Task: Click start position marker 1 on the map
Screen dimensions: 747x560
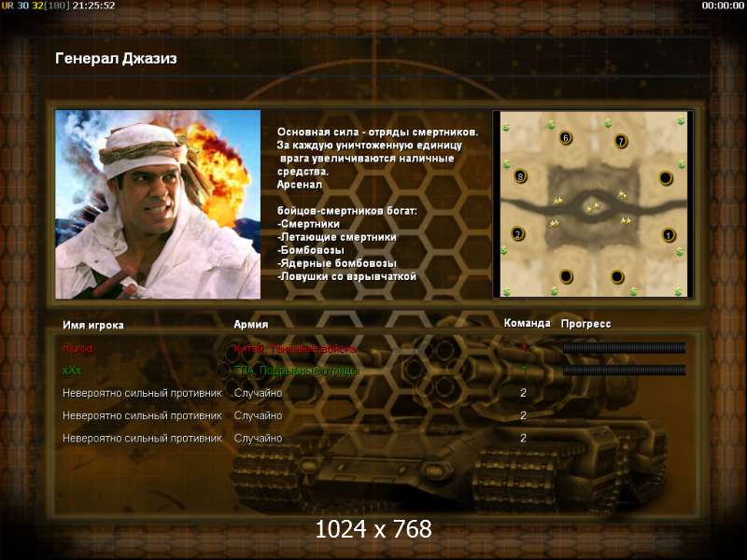Action: 669,235
